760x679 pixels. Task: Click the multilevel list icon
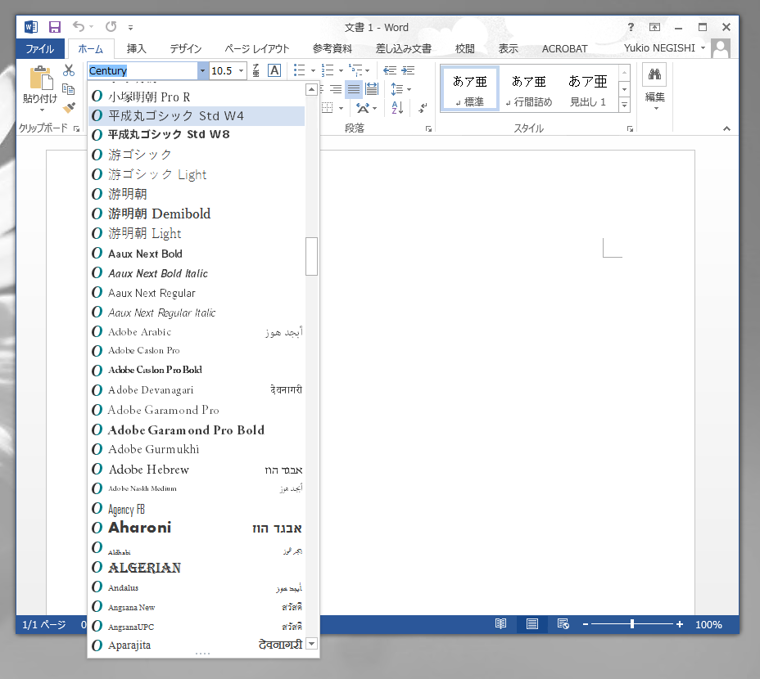(356, 71)
